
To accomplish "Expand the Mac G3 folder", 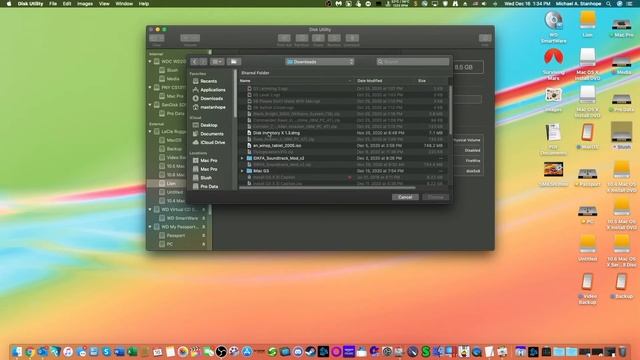I will click(x=242, y=171).
